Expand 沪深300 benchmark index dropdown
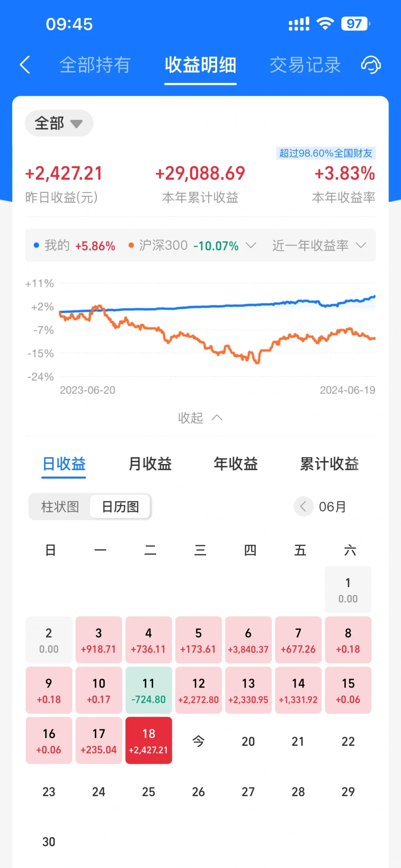This screenshot has height=868, width=401. click(251, 245)
